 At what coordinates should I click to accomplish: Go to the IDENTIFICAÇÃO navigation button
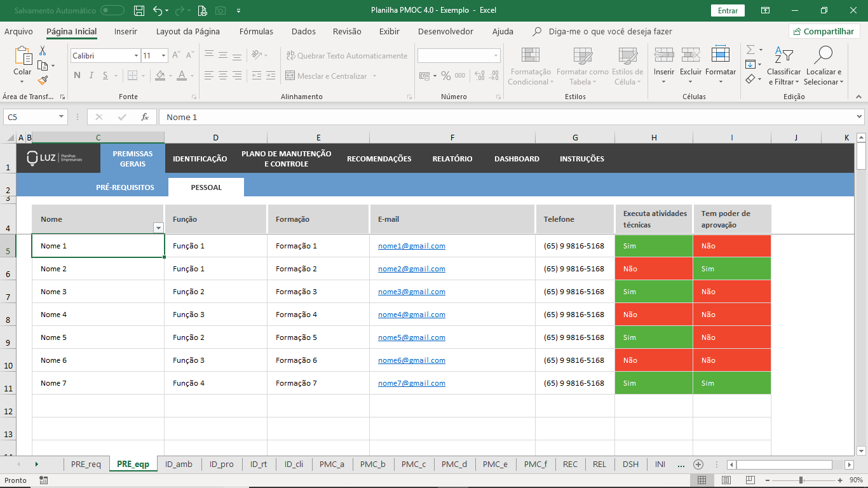pyautogui.click(x=200, y=159)
